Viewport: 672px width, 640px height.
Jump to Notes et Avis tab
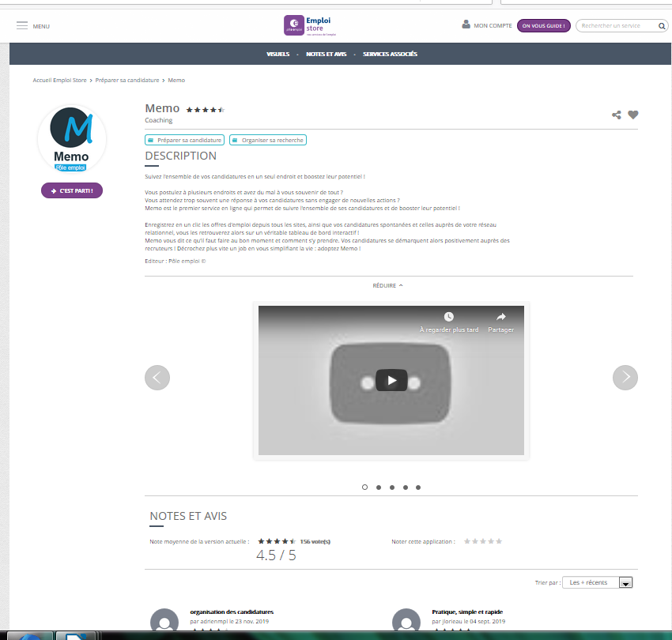[326, 54]
